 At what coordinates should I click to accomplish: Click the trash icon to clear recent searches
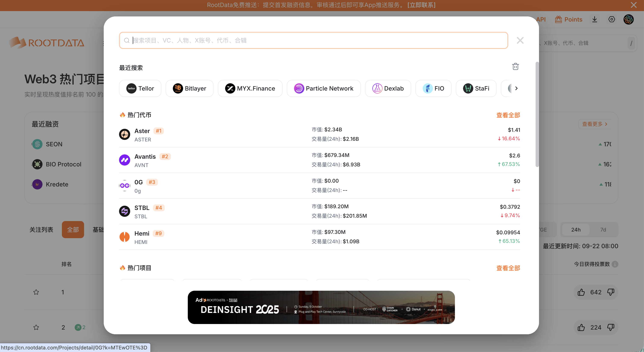click(x=515, y=67)
